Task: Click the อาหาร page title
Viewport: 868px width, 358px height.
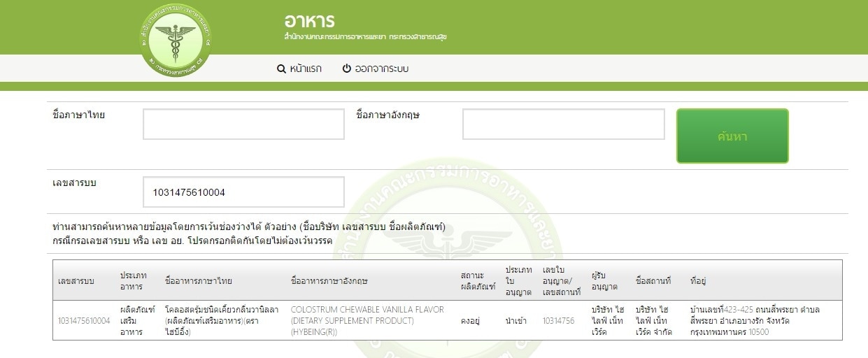Action: pos(309,20)
